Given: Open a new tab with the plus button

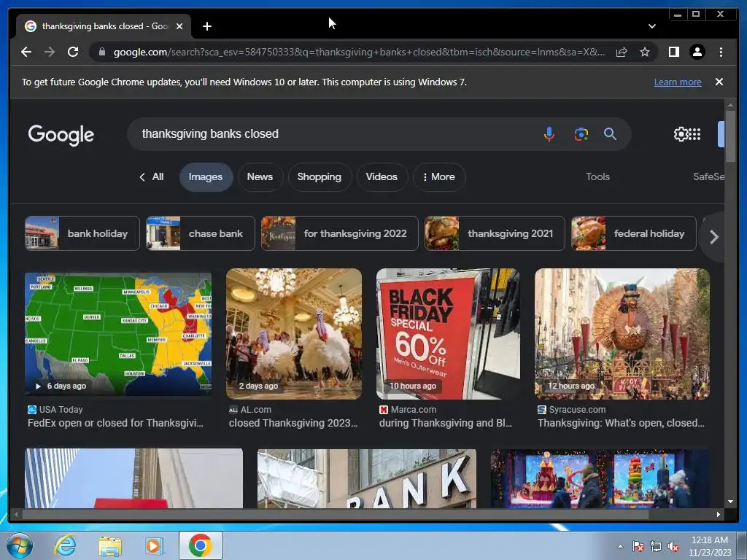Looking at the screenshot, I should click(x=206, y=26).
